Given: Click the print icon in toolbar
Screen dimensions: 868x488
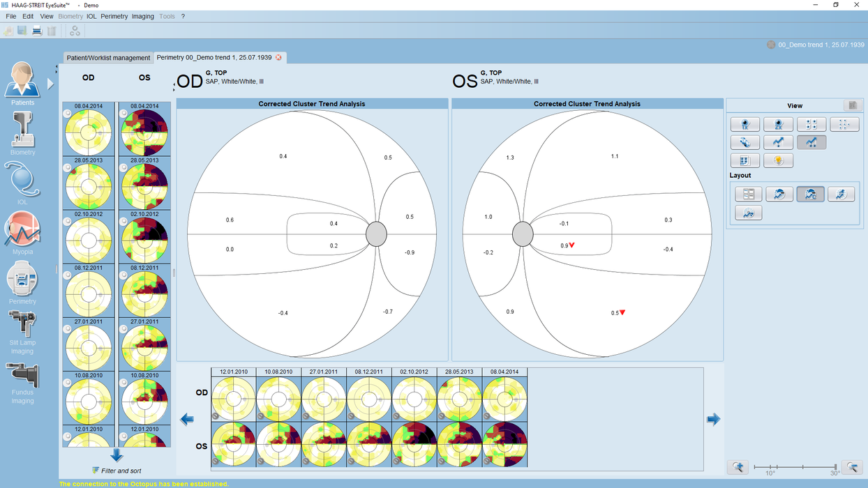Looking at the screenshot, I should 37,31.
